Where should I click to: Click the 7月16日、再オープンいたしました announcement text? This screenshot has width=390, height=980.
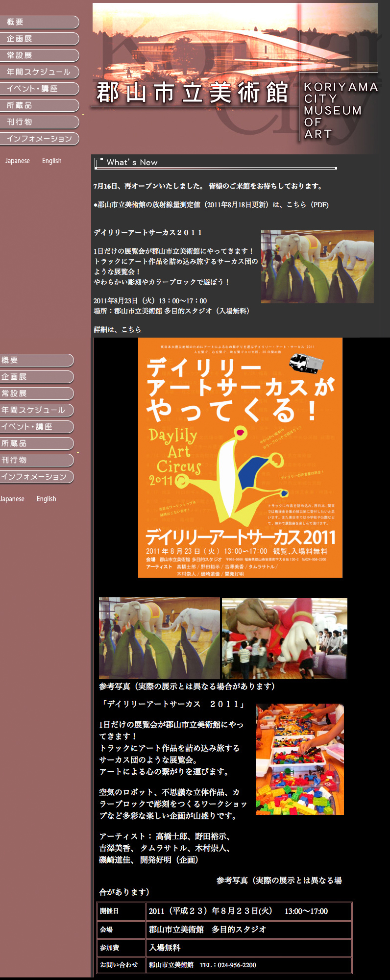(208, 186)
